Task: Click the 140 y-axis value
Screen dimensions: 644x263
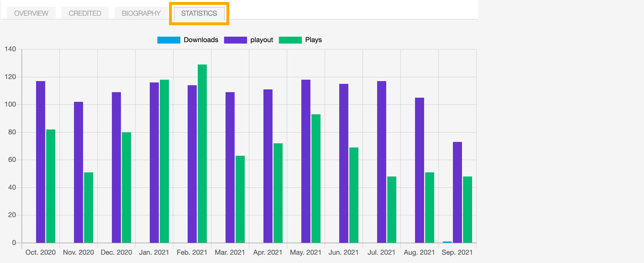Action: (10, 49)
